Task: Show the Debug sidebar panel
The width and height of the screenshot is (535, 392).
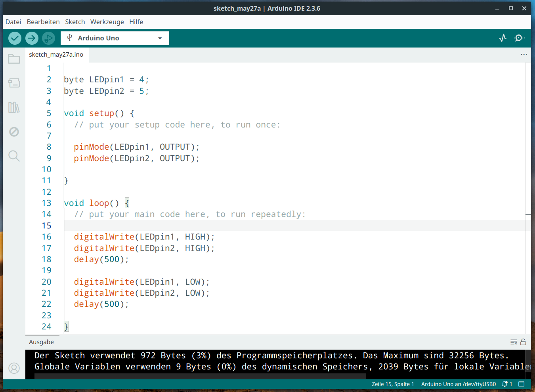Action: tap(14, 132)
